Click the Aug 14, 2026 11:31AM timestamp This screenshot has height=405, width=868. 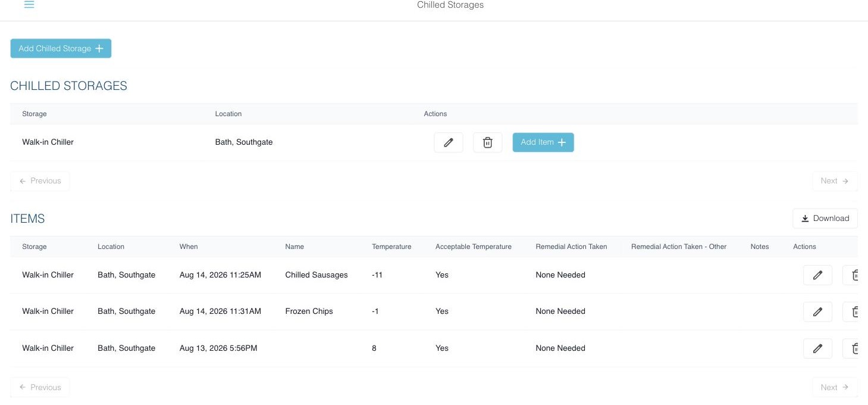pos(220,311)
